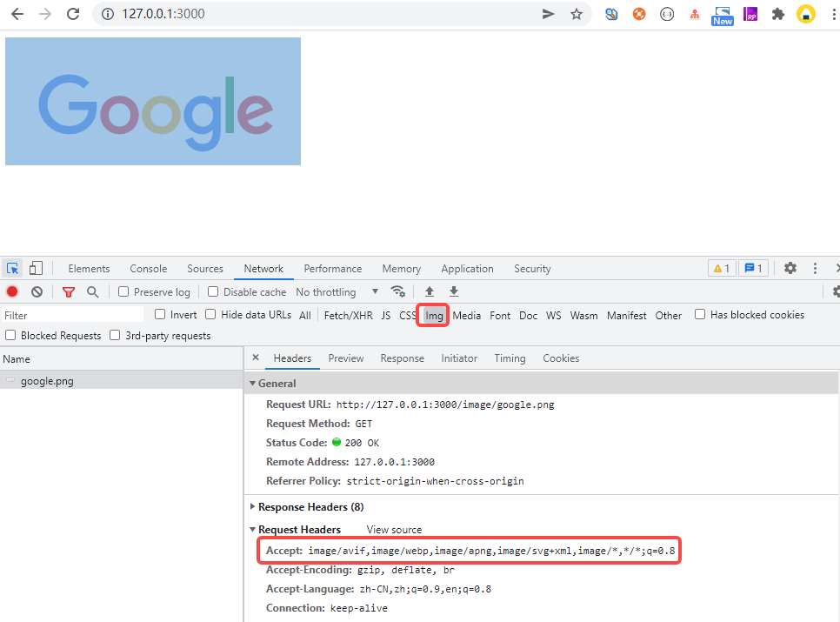The height and width of the screenshot is (622, 840).
Task: Show the warnings counter badge
Action: 722,268
